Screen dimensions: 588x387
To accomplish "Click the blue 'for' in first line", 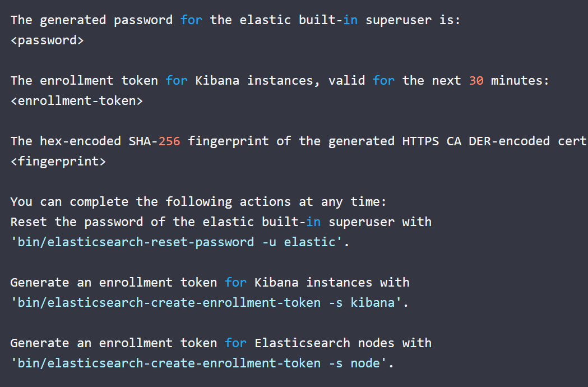I will pyautogui.click(x=191, y=20).
